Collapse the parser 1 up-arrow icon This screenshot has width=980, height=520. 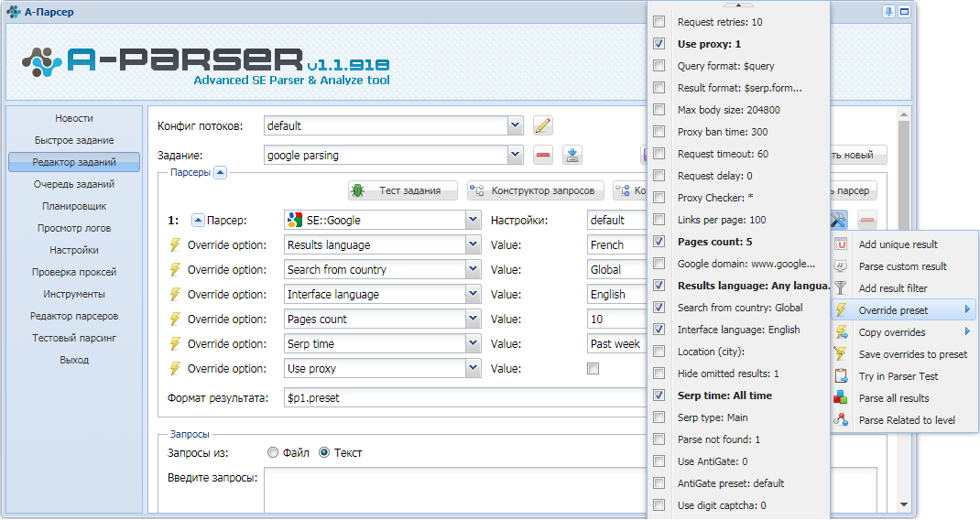pyautogui.click(x=198, y=220)
